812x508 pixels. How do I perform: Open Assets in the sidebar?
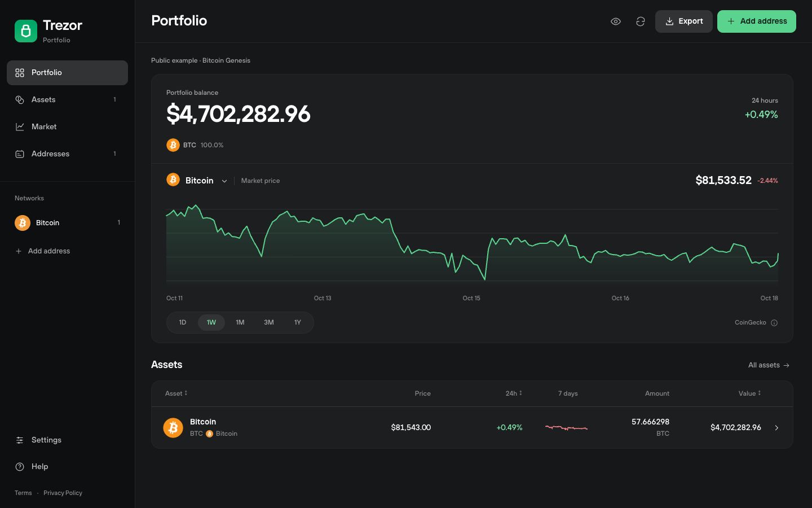(x=67, y=100)
